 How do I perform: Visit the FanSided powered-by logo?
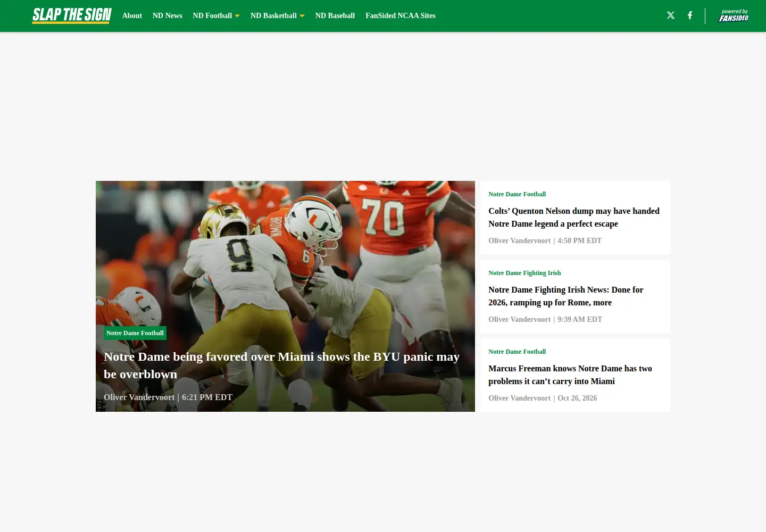pyautogui.click(x=734, y=15)
